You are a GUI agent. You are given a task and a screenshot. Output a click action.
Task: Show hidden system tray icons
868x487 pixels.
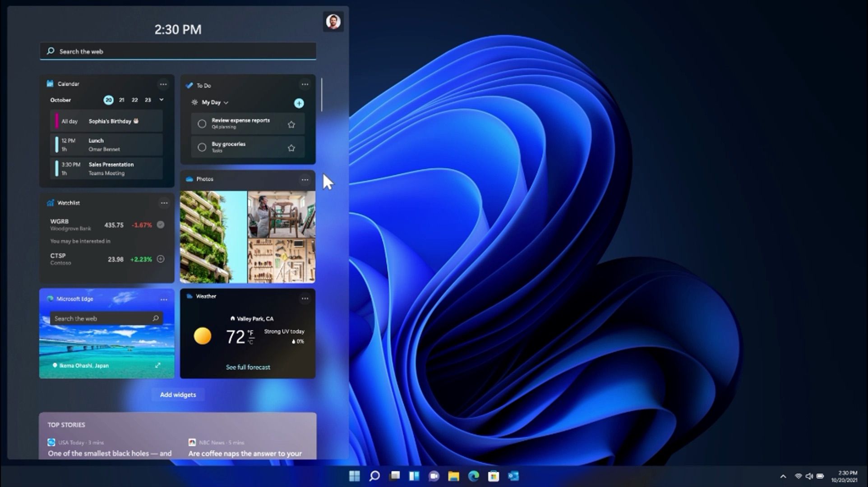tap(783, 476)
